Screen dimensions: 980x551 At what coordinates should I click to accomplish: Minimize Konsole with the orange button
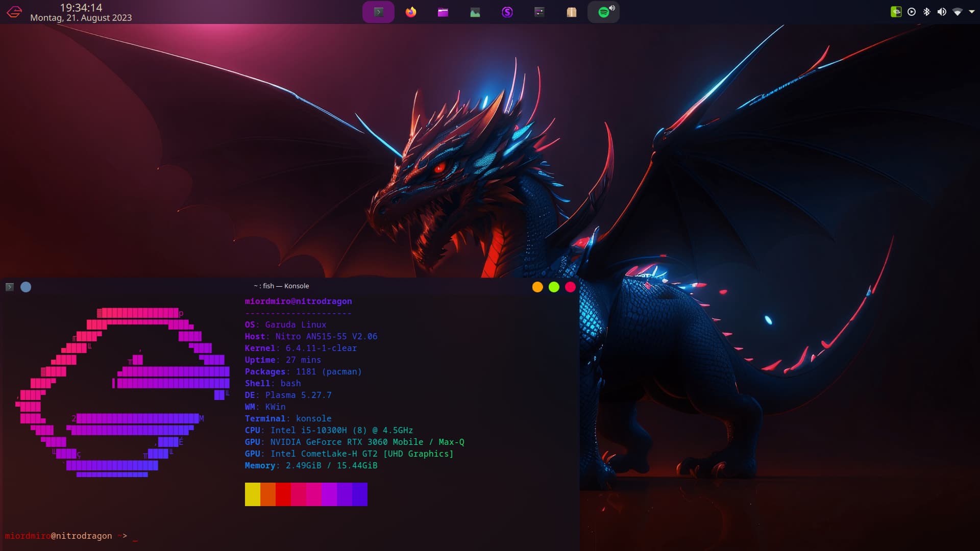(x=537, y=287)
